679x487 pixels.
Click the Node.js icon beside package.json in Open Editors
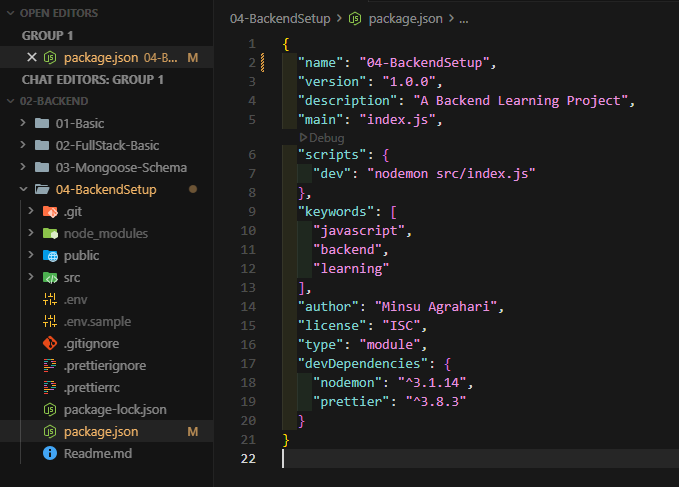coord(50,57)
